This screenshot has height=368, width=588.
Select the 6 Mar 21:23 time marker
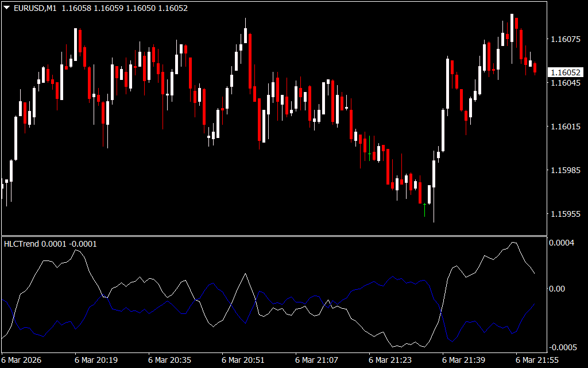(390, 360)
